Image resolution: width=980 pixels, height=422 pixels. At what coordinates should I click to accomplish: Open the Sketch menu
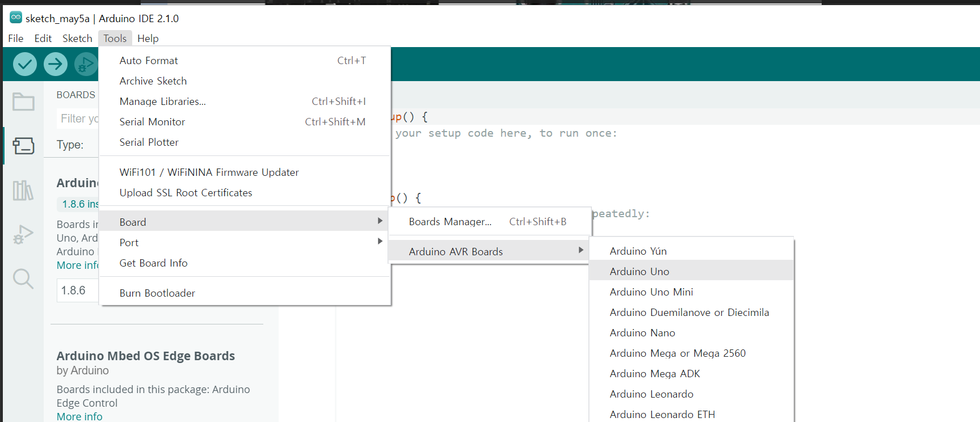point(77,38)
